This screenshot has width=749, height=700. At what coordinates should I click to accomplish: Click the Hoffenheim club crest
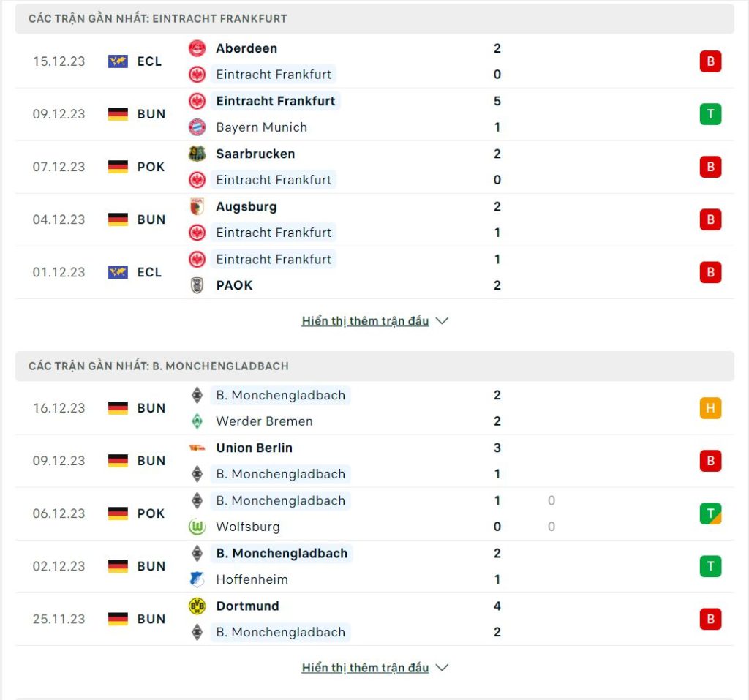[x=197, y=579]
